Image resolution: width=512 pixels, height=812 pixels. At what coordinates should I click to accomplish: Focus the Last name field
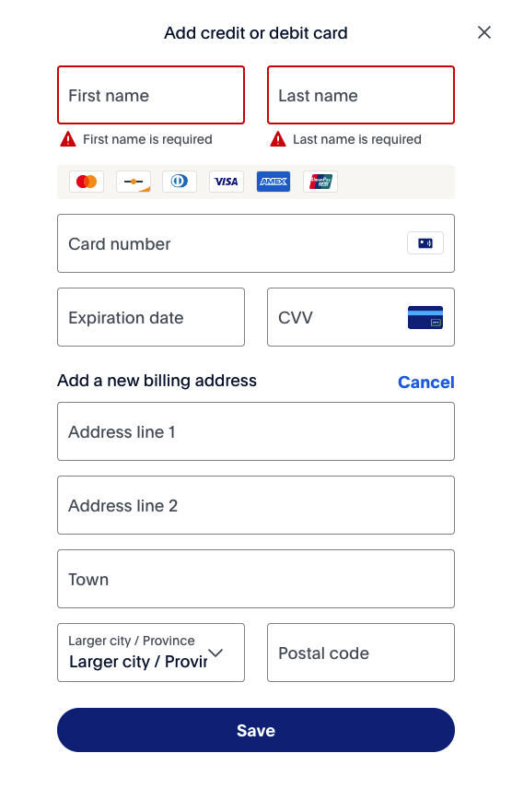(x=361, y=95)
